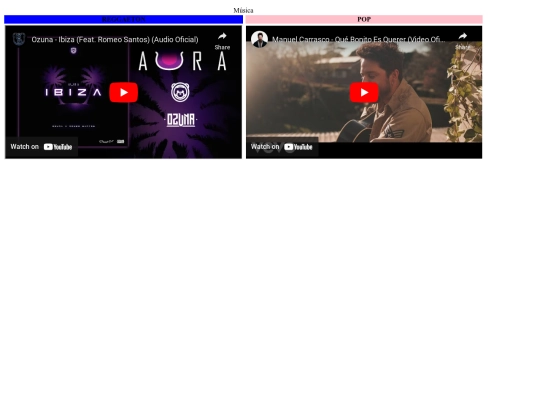Image resolution: width=540 pixels, height=405 pixels.
Task: Click the pink POP header
Action: (364, 19)
